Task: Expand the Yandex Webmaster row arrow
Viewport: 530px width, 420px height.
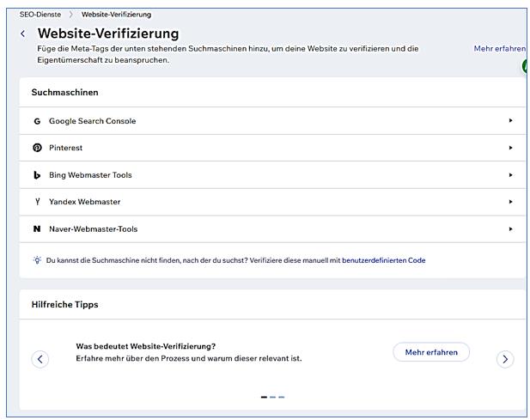Action: (x=510, y=202)
